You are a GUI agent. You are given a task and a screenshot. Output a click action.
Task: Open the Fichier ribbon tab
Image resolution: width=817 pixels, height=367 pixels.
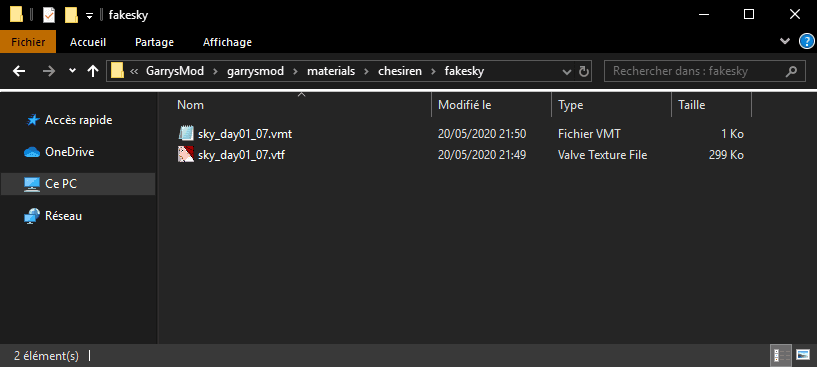pyautogui.click(x=28, y=42)
